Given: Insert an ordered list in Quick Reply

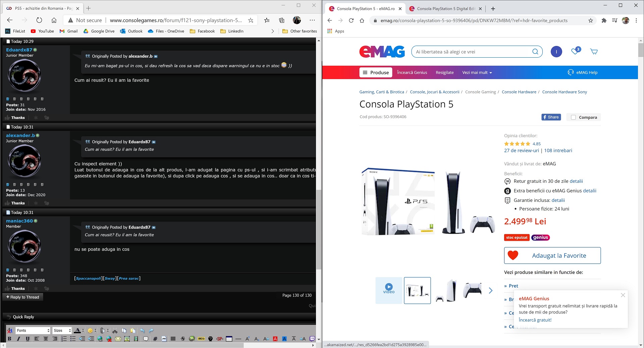Looking at the screenshot, I should point(64,339).
